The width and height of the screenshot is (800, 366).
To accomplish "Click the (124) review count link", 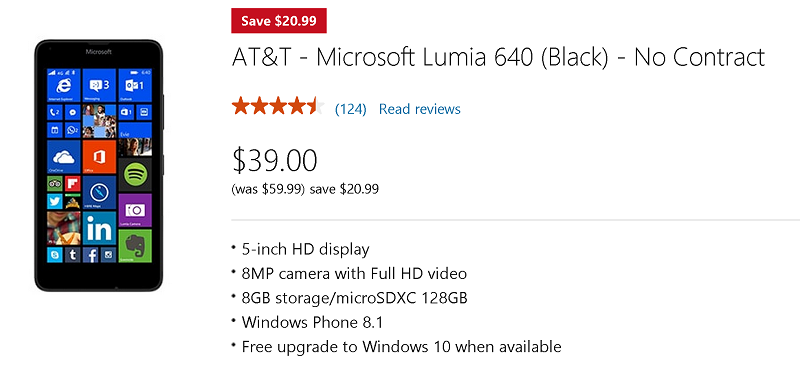I will tap(351, 109).
